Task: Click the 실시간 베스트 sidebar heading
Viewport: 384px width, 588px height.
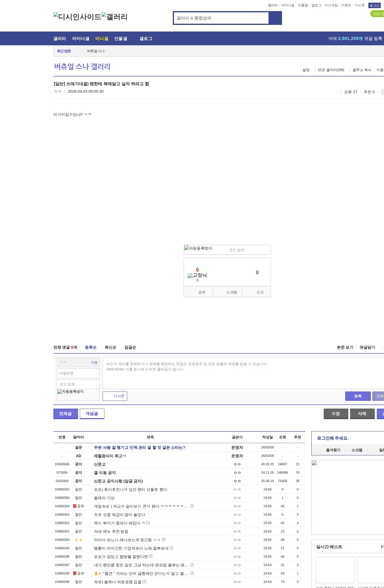Action: click(x=329, y=547)
